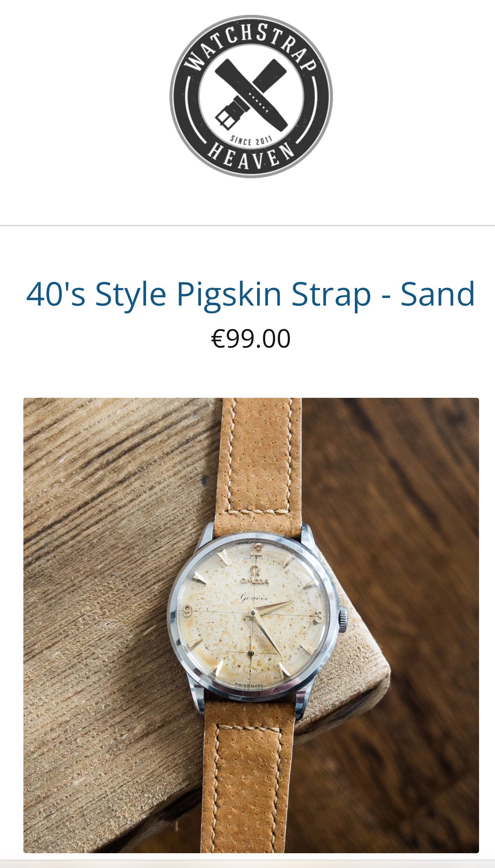This screenshot has width=495, height=868.
Task: Click the 'SINCE 2011' text in the logo
Action: pos(251,140)
